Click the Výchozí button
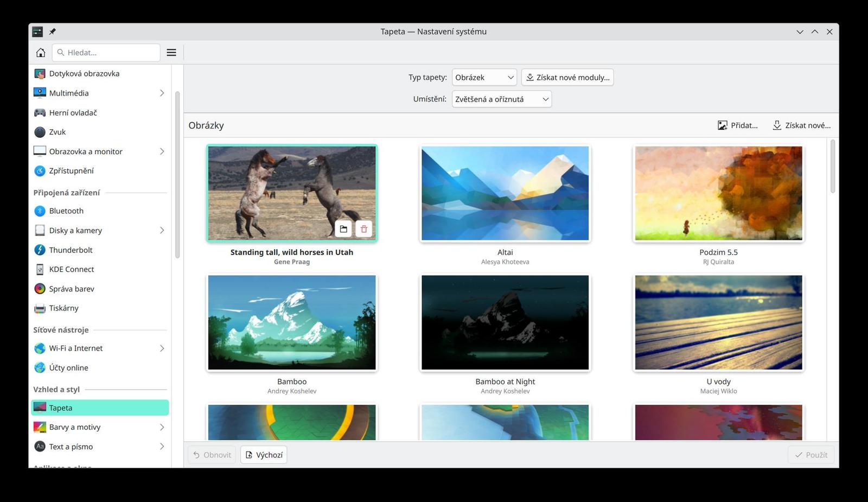Image resolution: width=868 pixels, height=502 pixels. click(264, 454)
